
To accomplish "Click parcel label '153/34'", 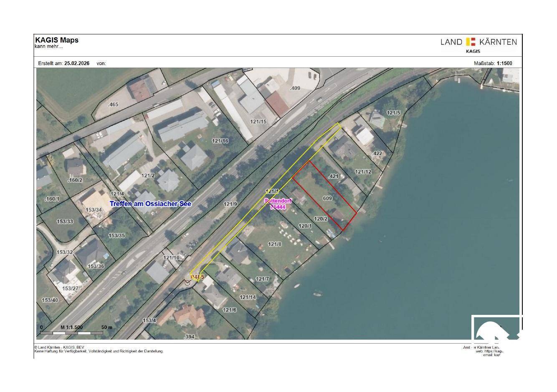I will pos(94,210).
